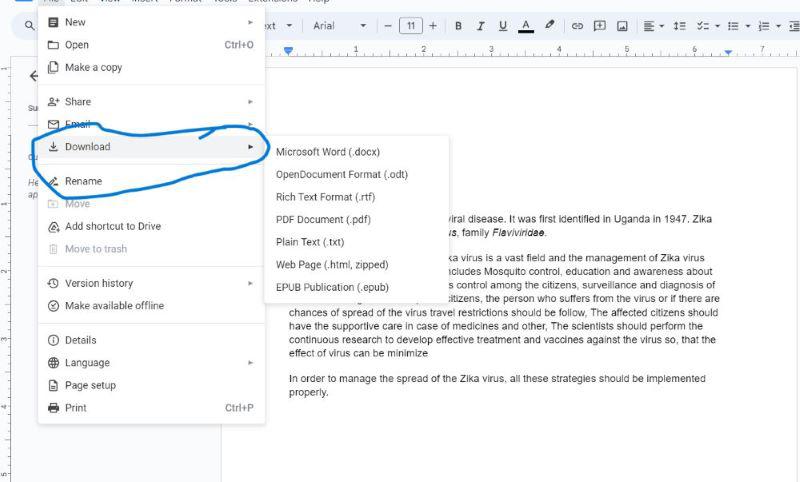Click the person-add icon beside Share
This screenshot has height=482, width=800.
tap(53, 102)
